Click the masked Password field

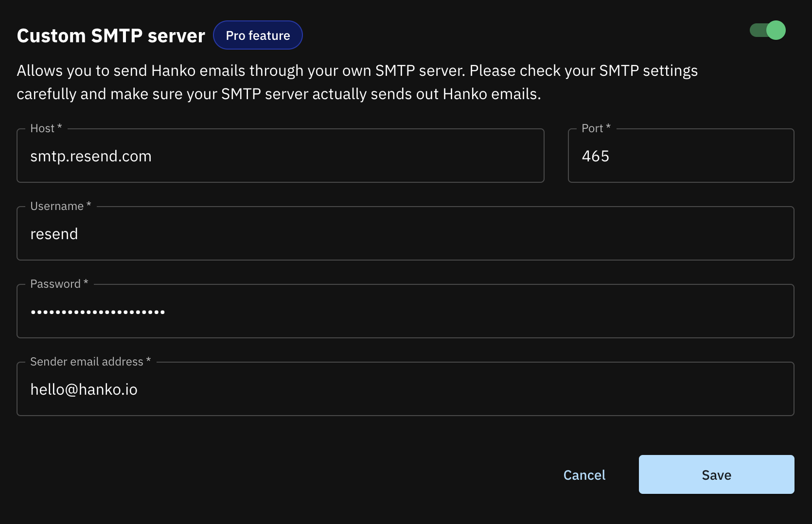406,311
